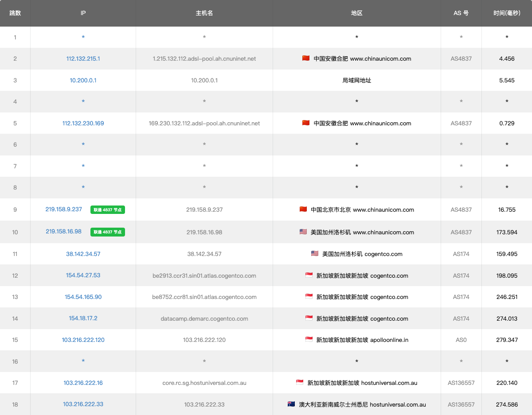Open IP link 38.142.34.57

pyautogui.click(x=83, y=254)
